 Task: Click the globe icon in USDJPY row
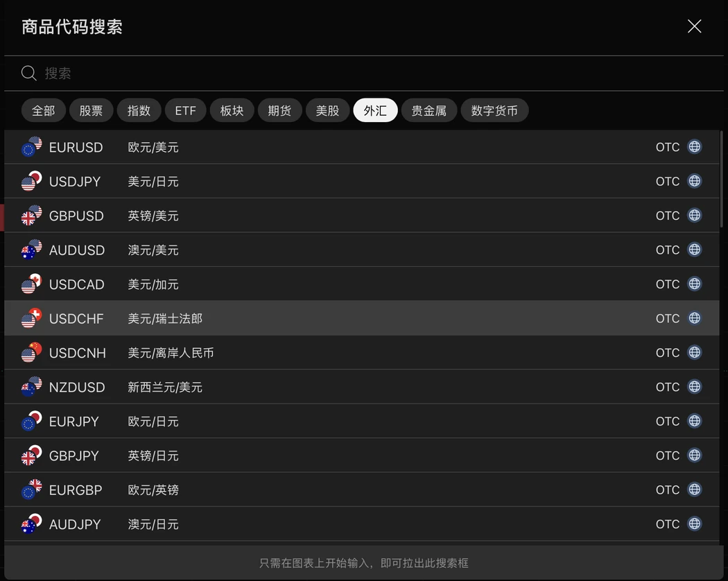tap(695, 181)
